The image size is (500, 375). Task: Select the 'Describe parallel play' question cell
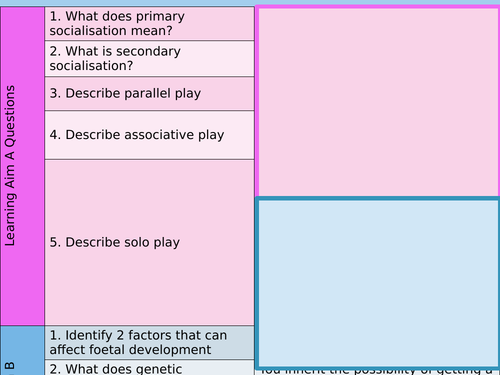(x=149, y=94)
